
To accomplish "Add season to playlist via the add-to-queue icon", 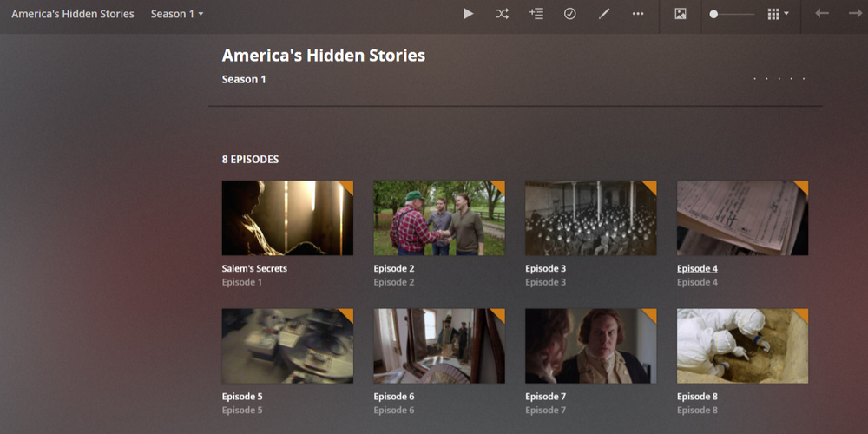I will 536,14.
